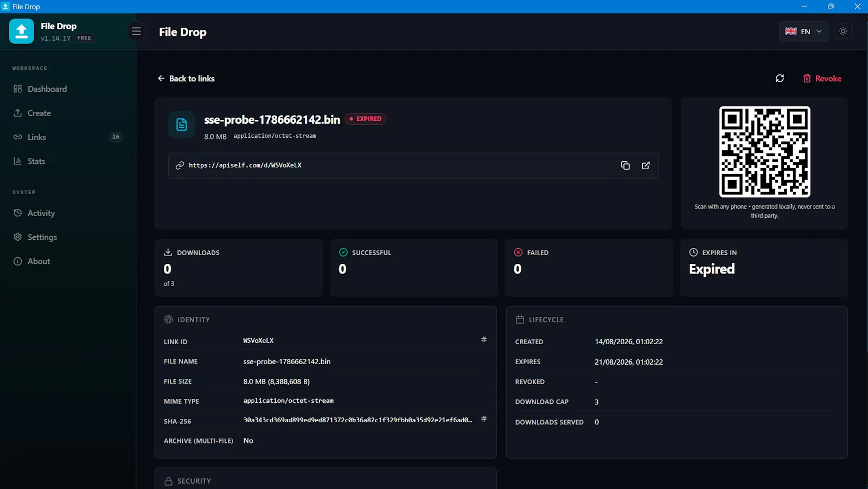The width and height of the screenshot is (868, 489).
Task: Copy the Link ID with hash icon
Action: point(484,340)
